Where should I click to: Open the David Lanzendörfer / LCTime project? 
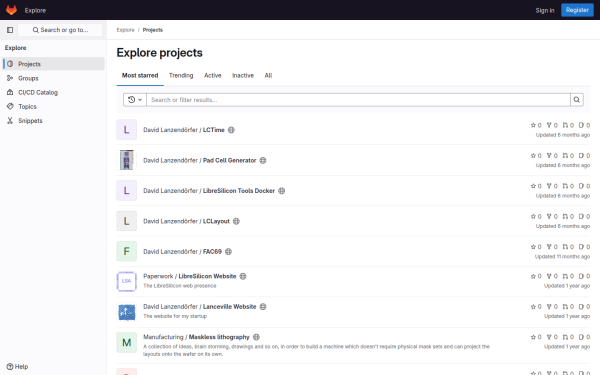pos(184,130)
